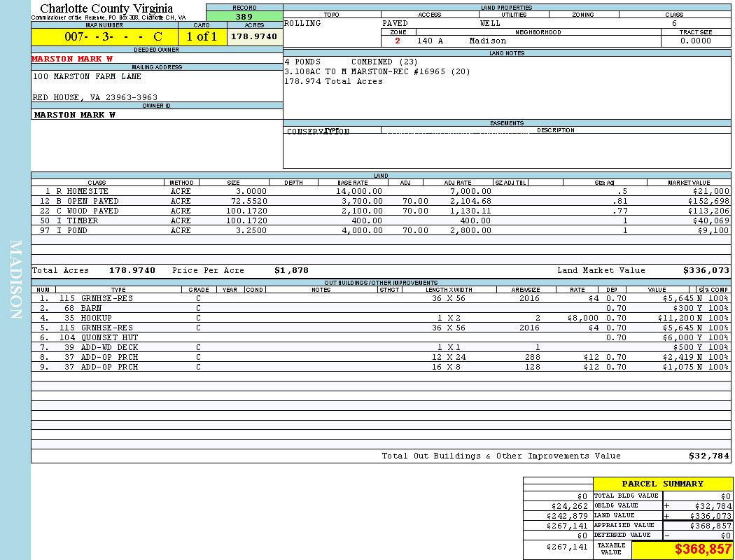Click the card '1 of 1' field

click(201, 37)
